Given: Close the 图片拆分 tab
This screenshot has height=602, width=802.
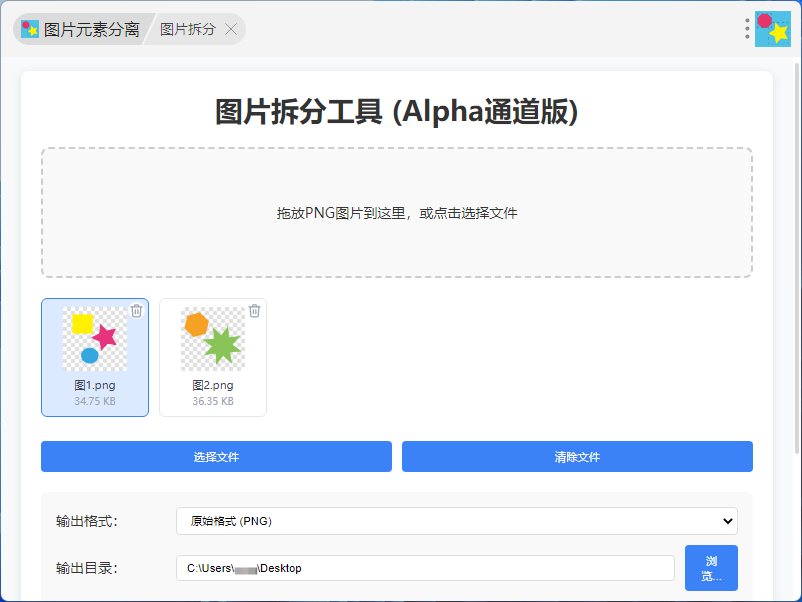Looking at the screenshot, I should pos(231,29).
